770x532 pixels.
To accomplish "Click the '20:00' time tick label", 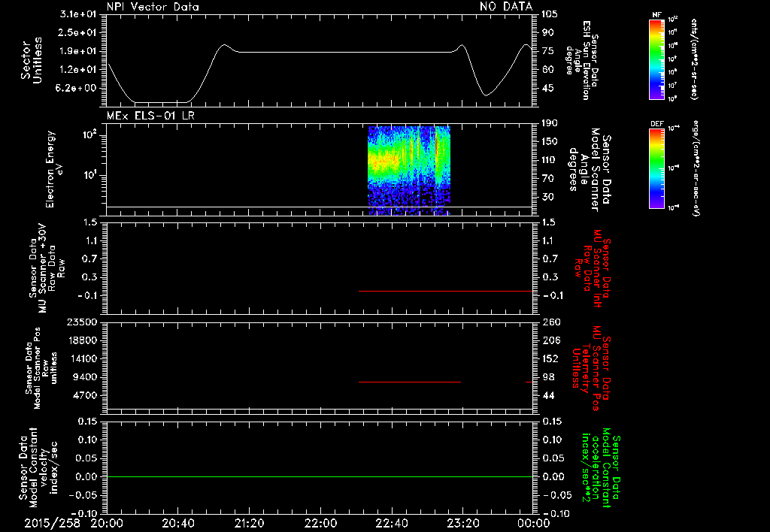I will click(107, 523).
